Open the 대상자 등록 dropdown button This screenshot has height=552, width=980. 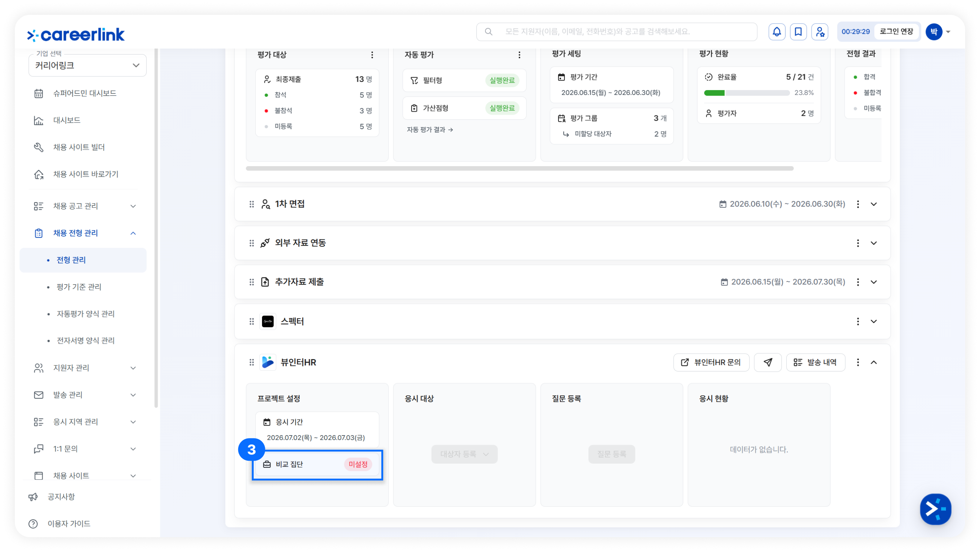(464, 454)
